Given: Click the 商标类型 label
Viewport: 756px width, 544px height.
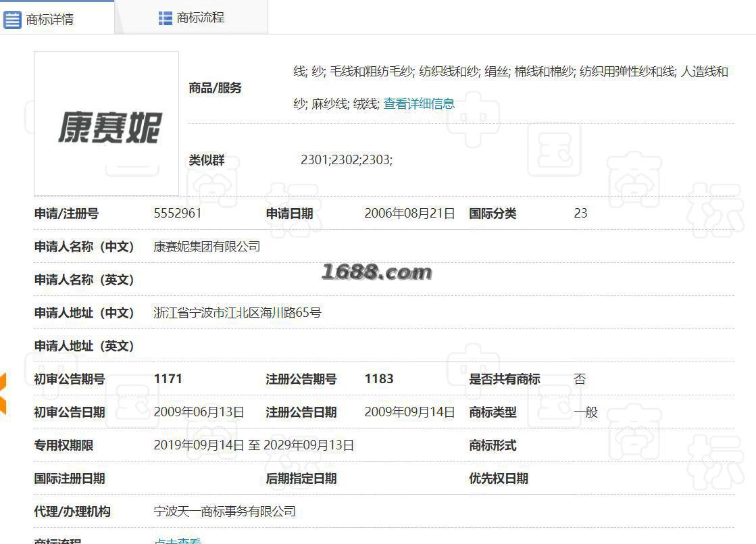Looking at the screenshot, I should click(x=493, y=412).
